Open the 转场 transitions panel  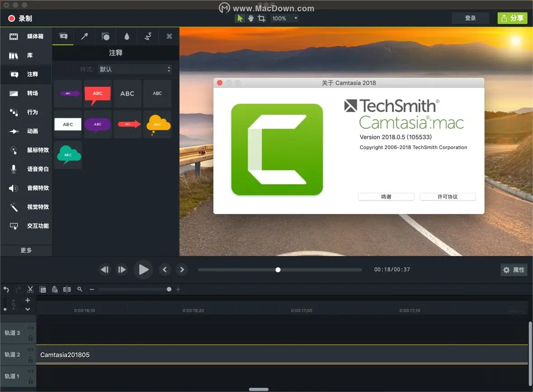click(x=26, y=93)
